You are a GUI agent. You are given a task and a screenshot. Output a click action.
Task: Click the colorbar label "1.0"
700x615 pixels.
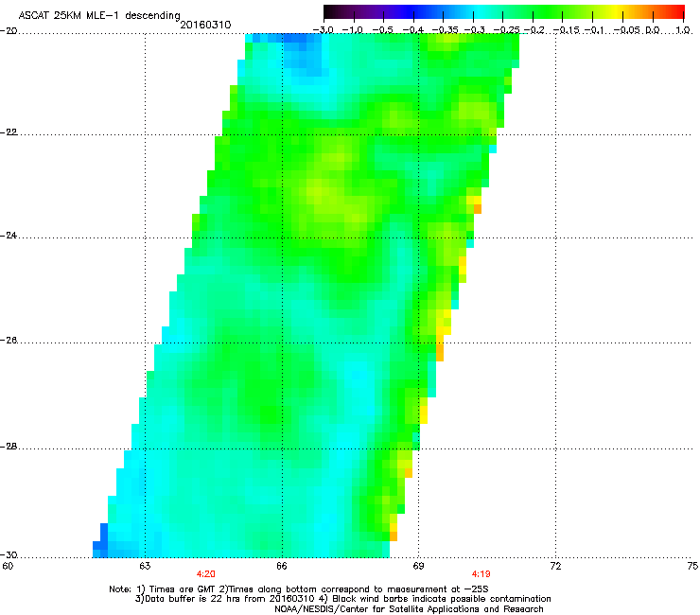pos(683,30)
